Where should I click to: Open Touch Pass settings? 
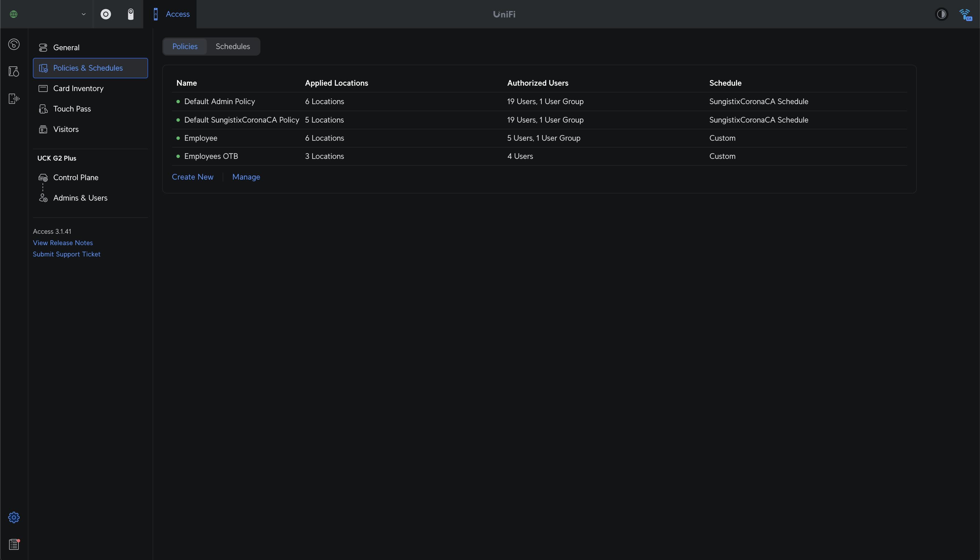click(x=90, y=109)
